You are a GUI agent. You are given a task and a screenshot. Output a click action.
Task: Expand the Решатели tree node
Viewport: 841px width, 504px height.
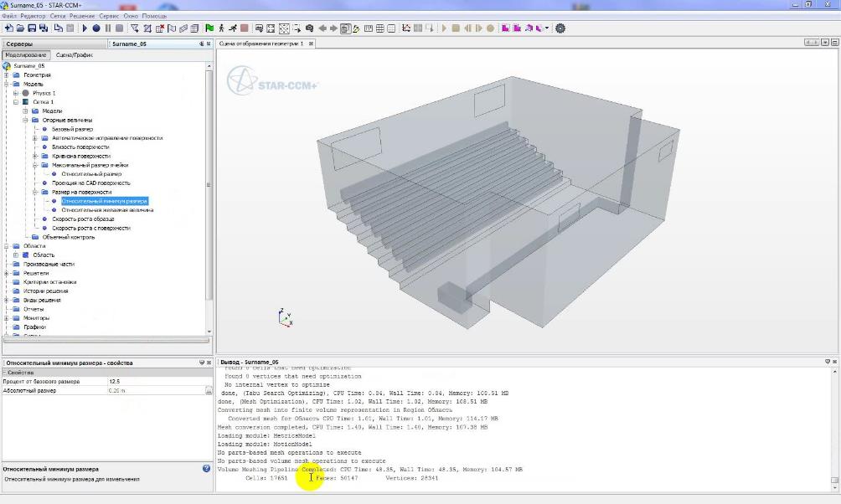7,273
